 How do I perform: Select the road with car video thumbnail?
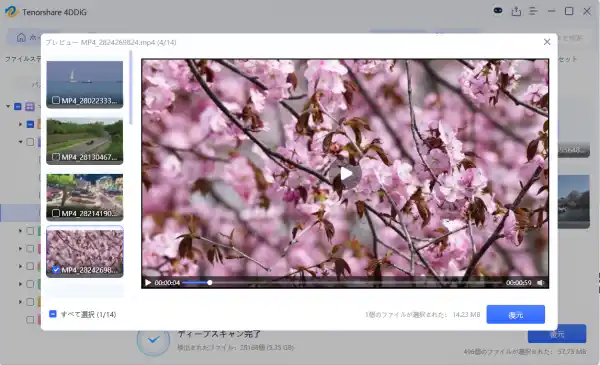click(x=85, y=141)
